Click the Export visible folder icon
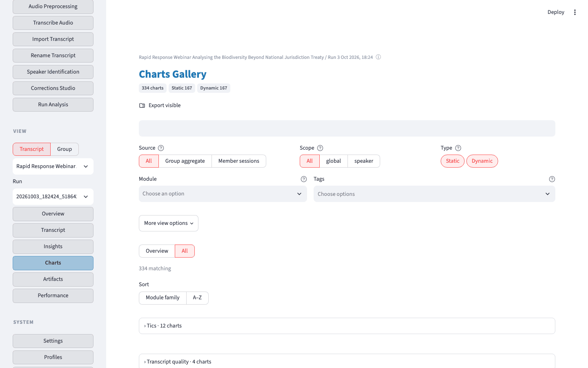The height and width of the screenshot is (368, 588). pos(142,105)
